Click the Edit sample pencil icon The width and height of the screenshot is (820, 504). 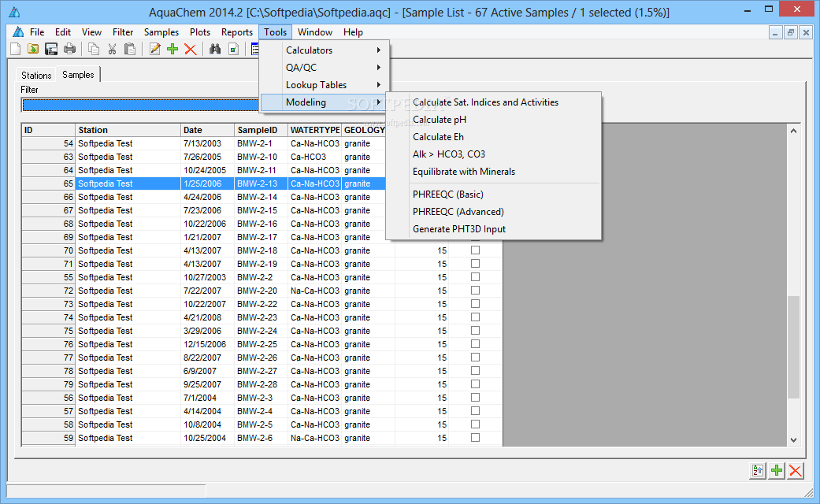(x=155, y=49)
